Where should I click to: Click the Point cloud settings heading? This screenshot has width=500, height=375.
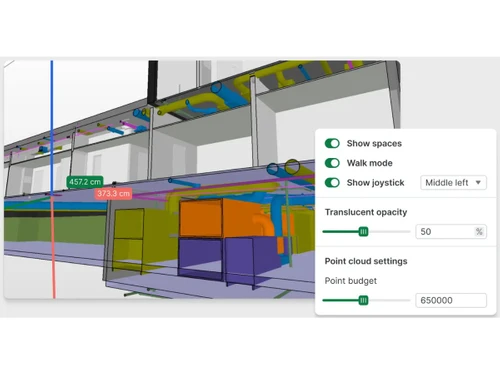tap(366, 261)
